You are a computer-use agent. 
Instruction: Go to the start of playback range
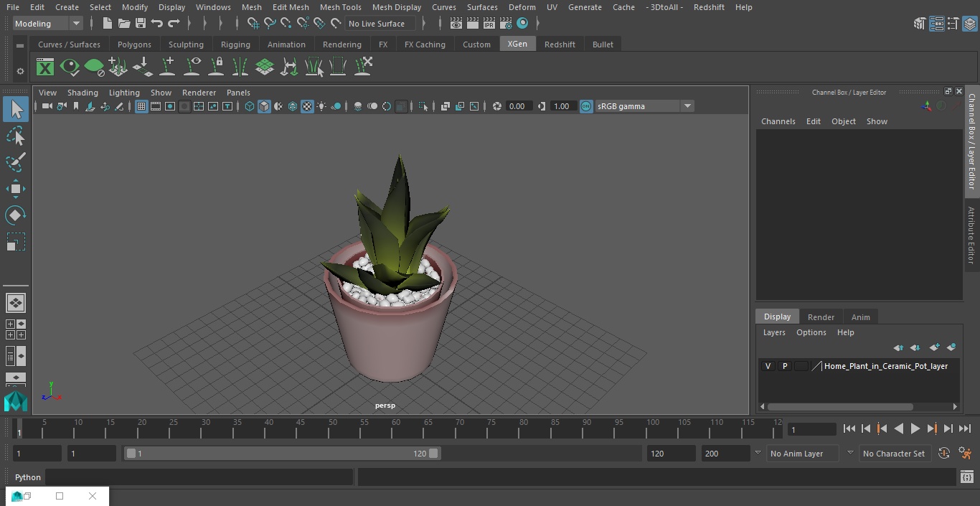(x=849, y=428)
